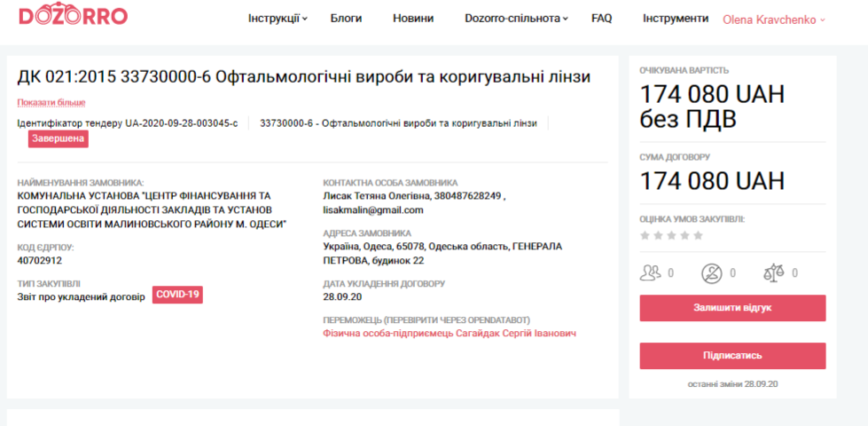Image resolution: width=868 pixels, height=426 pixels.
Task: Open the FAQ menu item
Action: click(x=601, y=19)
